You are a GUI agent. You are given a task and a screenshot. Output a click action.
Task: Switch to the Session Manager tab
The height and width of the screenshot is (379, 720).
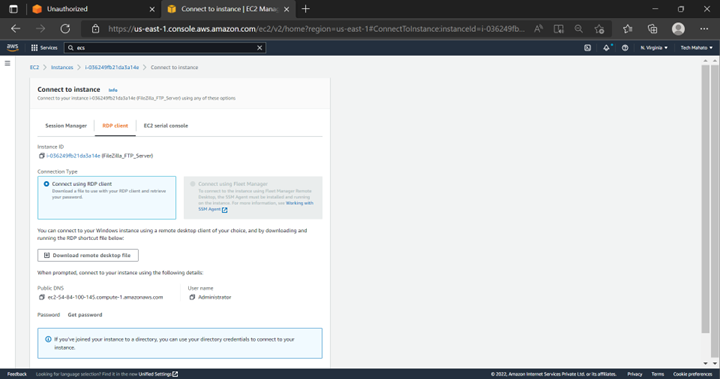pos(66,126)
